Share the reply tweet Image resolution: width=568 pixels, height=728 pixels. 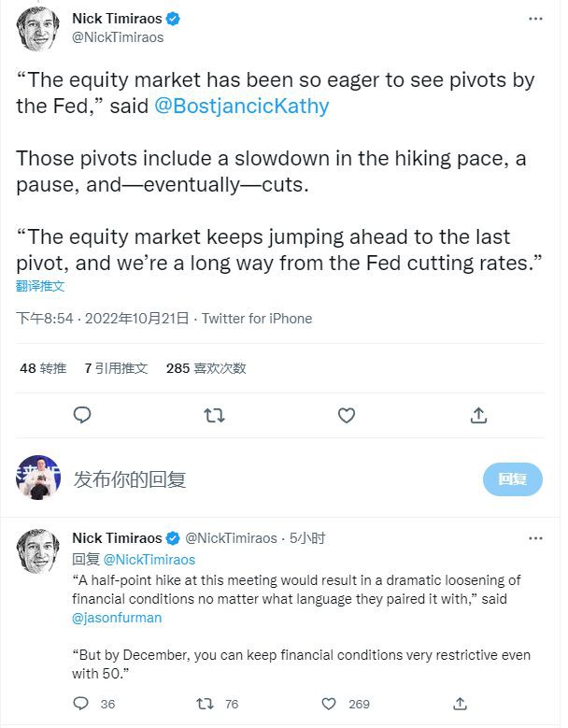(460, 704)
